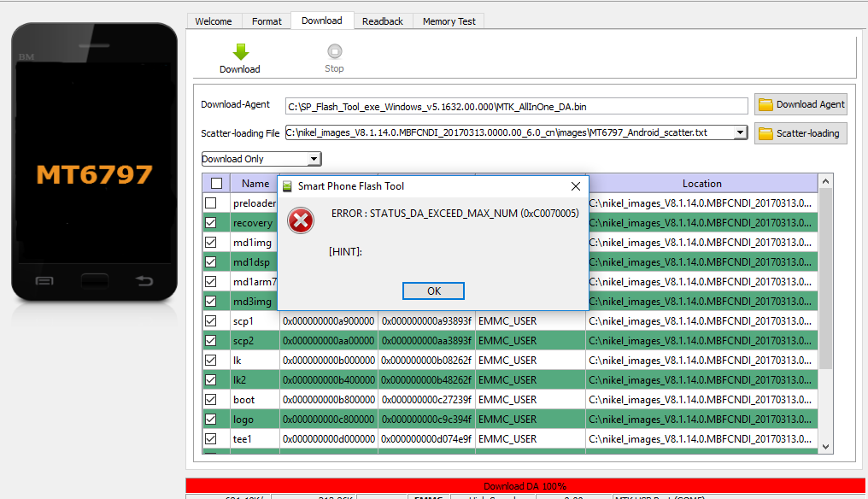The width and height of the screenshot is (868, 499).
Task: Click the Download Agent folder button
Action: [x=801, y=104]
